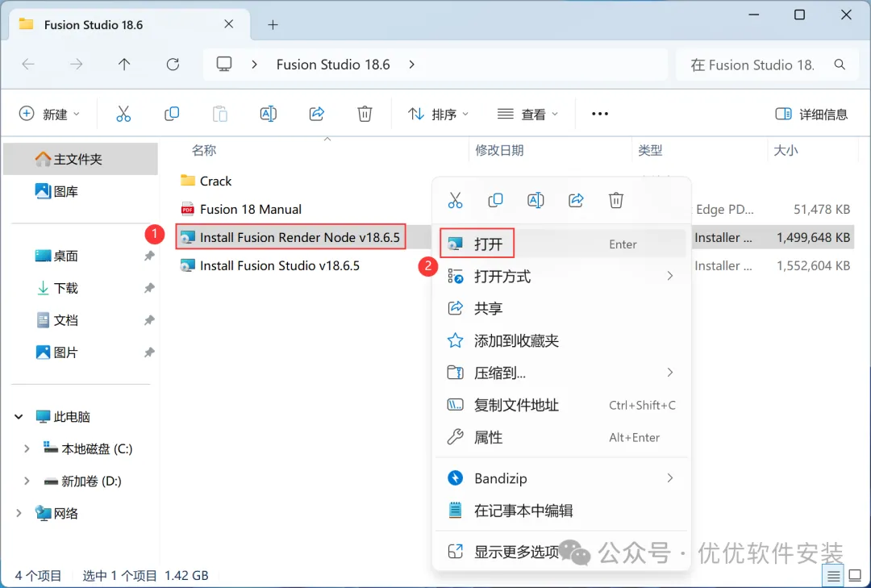Close the Fusion Studio 18.6 tab

(229, 24)
